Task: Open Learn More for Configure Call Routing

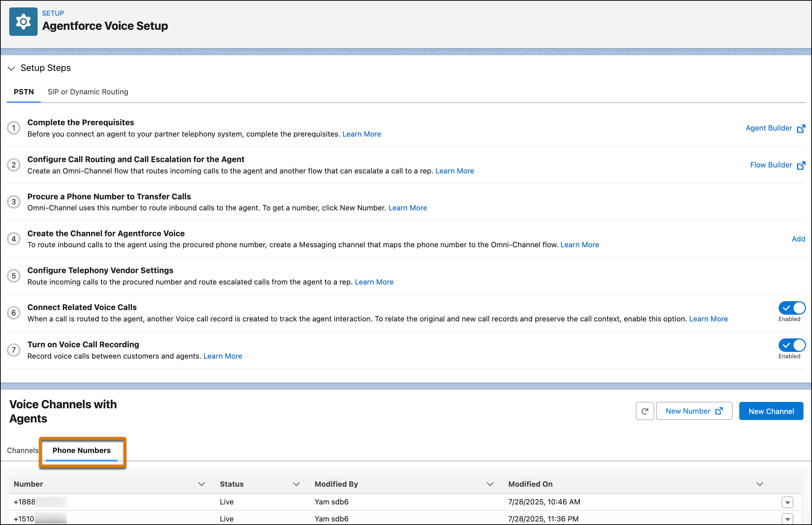Action: pos(455,171)
